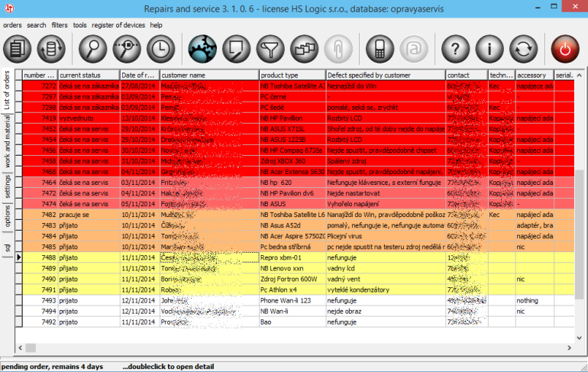The height and width of the screenshot is (372, 588).
Task: Select order number 7272 cell
Action: (40, 86)
